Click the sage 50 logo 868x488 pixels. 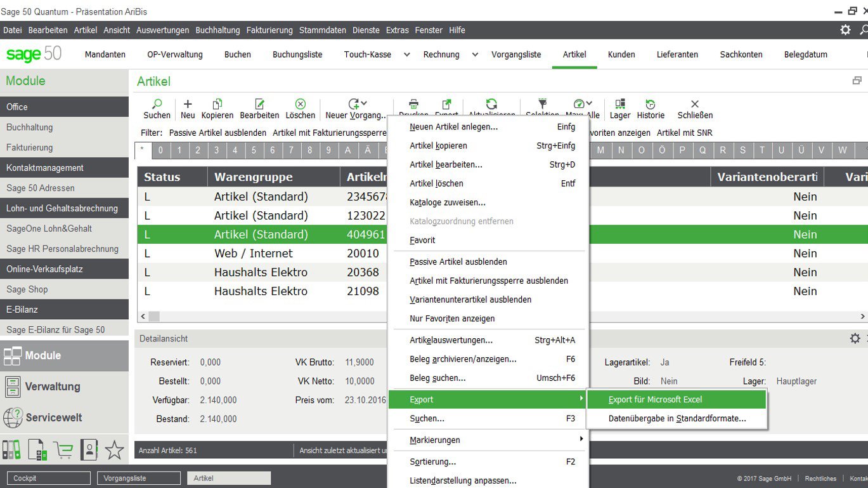pos(34,55)
